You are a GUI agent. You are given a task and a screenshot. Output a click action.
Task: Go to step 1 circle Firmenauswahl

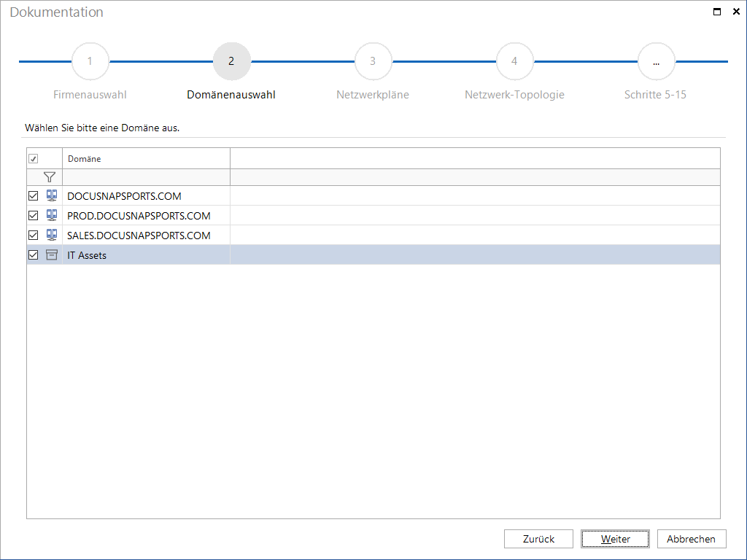click(x=90, y=61)
